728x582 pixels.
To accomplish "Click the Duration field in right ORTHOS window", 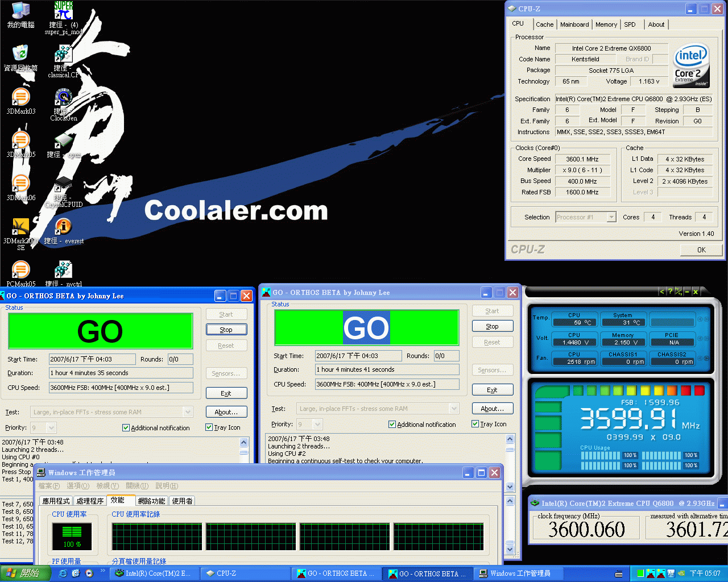I will pyautogui.click(x=387, y=369).
